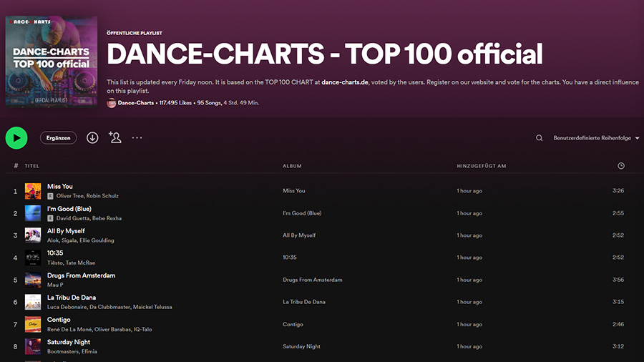644x362 pixels.
Task: Click the explicit E badge on I'm Good (Blue)
Action: point(50,218)
